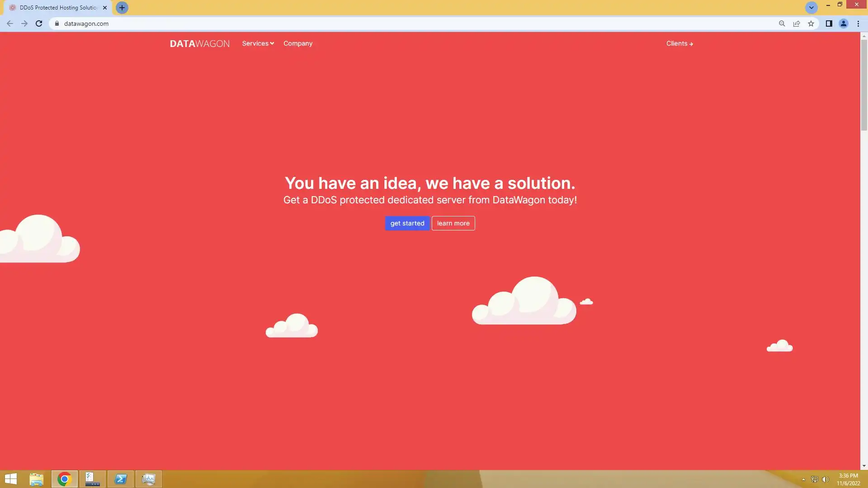Open Chrome's three-dot menu

858,23
